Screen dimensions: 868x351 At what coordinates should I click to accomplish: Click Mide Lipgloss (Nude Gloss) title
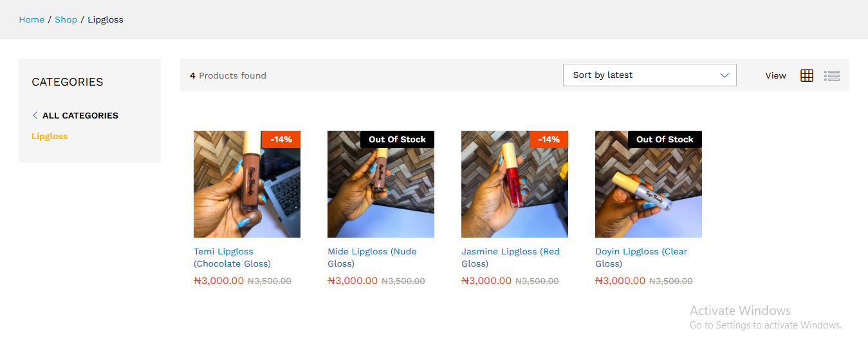pyautogui.click(x=372, y=258)
